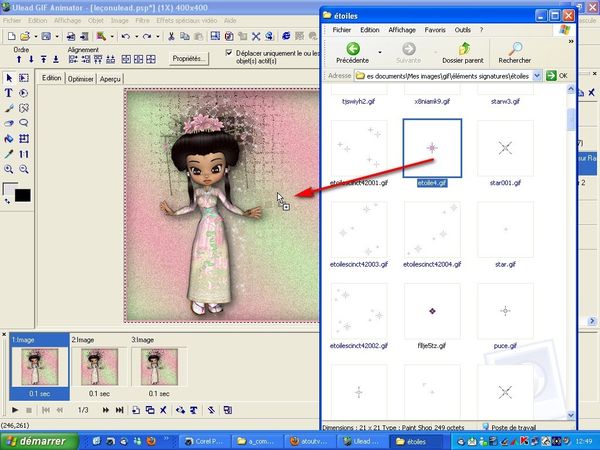Expand the toolbar chevron in étoiles window
Image resolution: width=600 pixels, height=450 pixels.
(x=571, y=41)
